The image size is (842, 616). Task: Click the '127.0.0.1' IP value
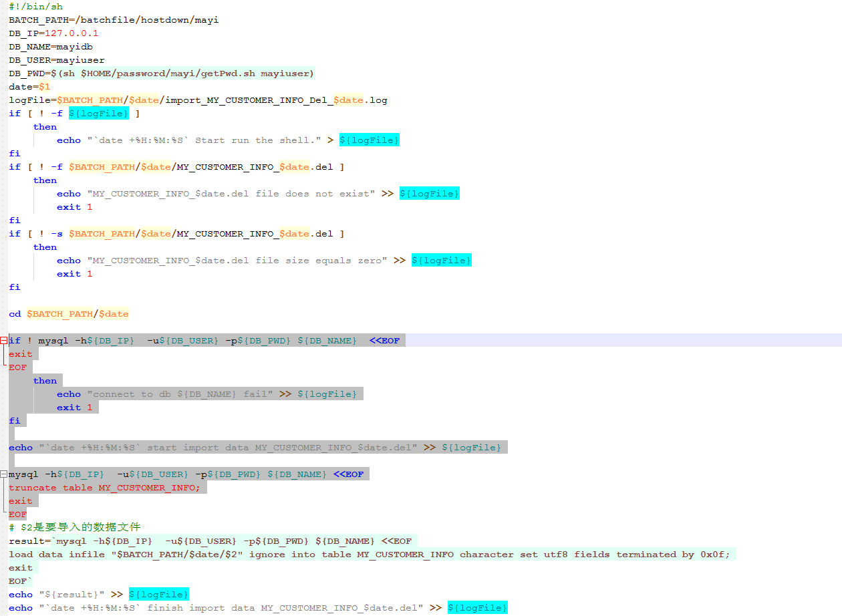(x=72, y=33)
